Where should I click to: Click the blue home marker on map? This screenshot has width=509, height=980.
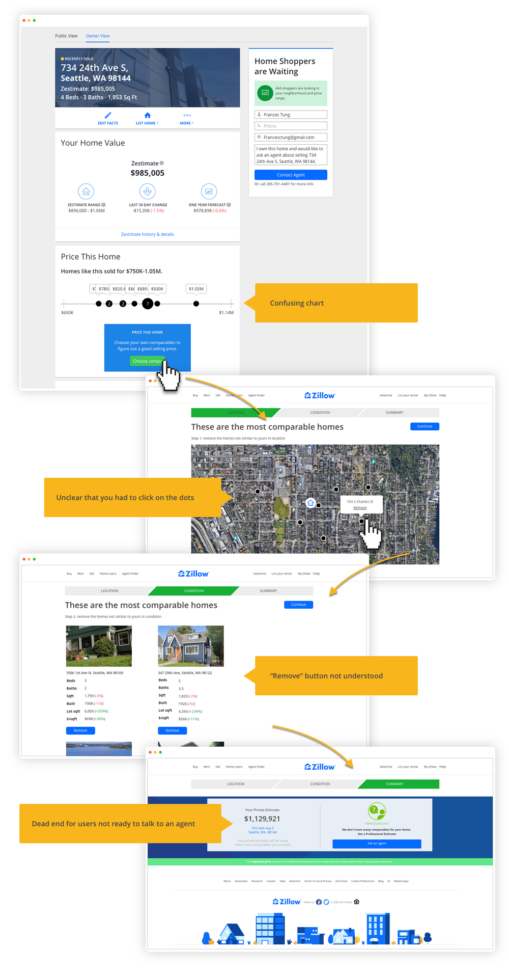310,503
